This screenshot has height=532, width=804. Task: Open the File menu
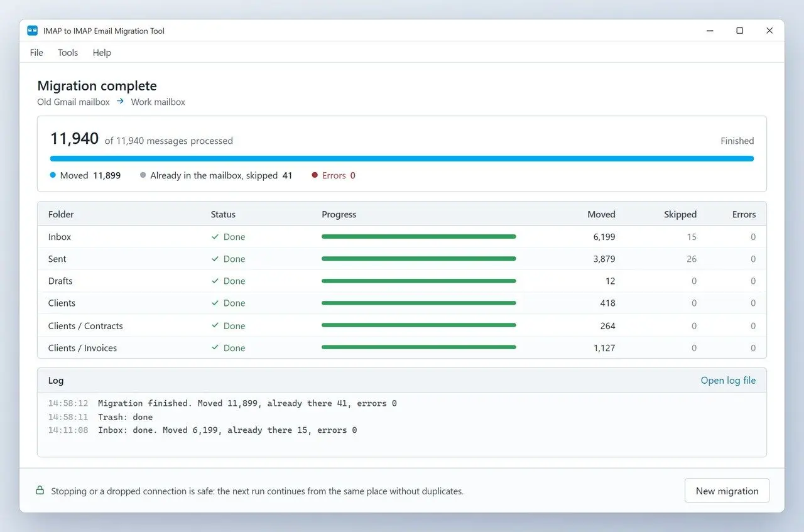coord(36,53)
